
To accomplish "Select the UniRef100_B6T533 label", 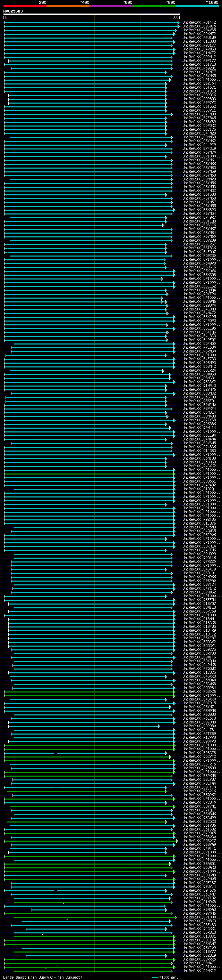I will 199,194.
